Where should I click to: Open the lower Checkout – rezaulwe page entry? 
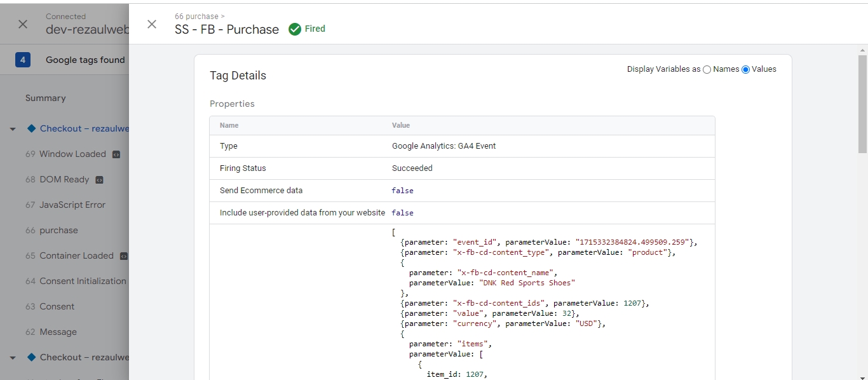point(85,357)
